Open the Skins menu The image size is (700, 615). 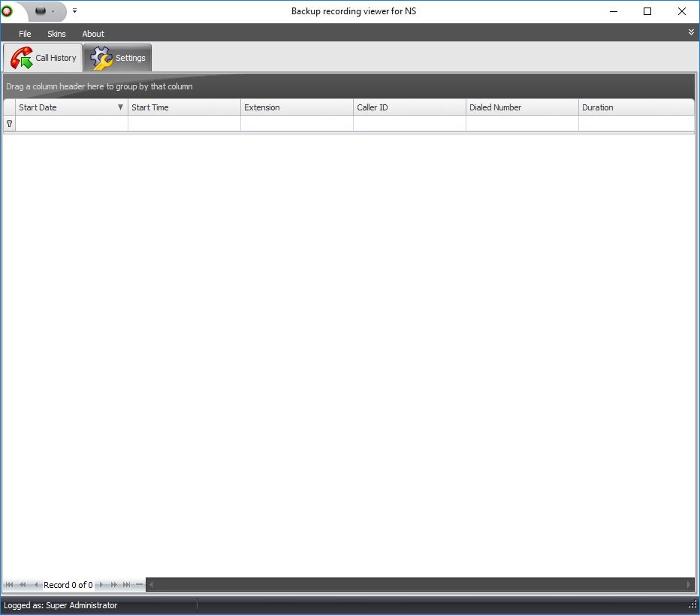56,33
